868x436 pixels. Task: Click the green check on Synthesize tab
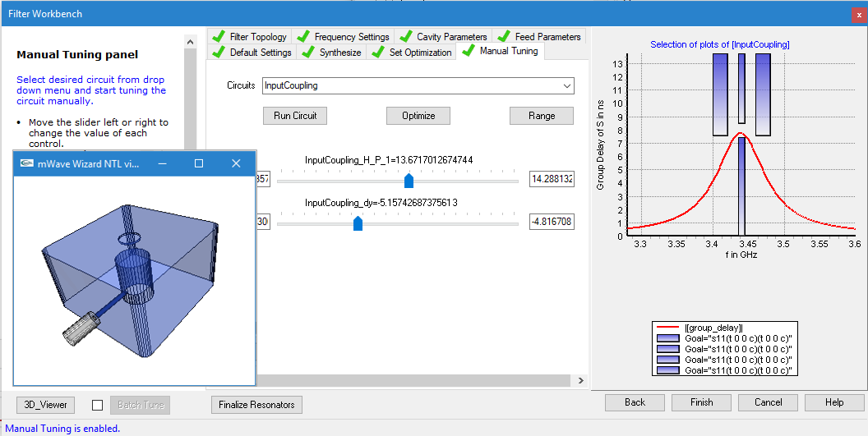pyautogui.click(x=308, y=52)
